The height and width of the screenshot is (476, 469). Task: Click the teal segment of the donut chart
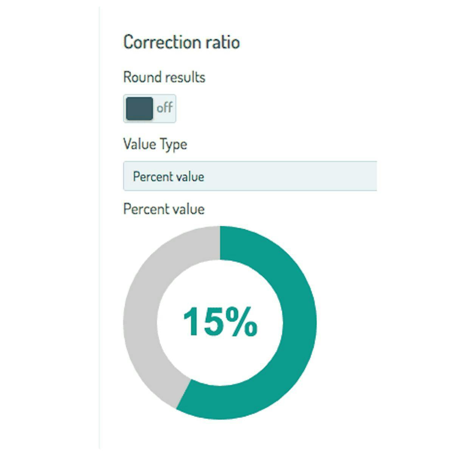point(299,322)
